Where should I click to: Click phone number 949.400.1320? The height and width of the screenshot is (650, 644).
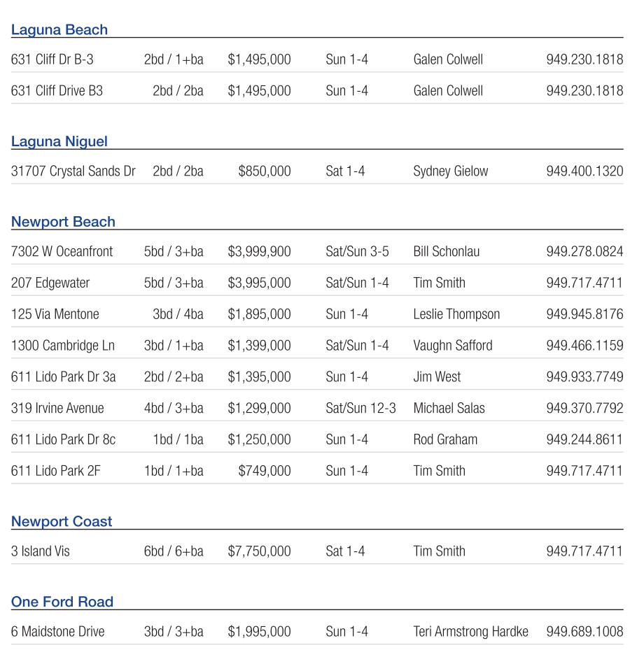point(584,171)
